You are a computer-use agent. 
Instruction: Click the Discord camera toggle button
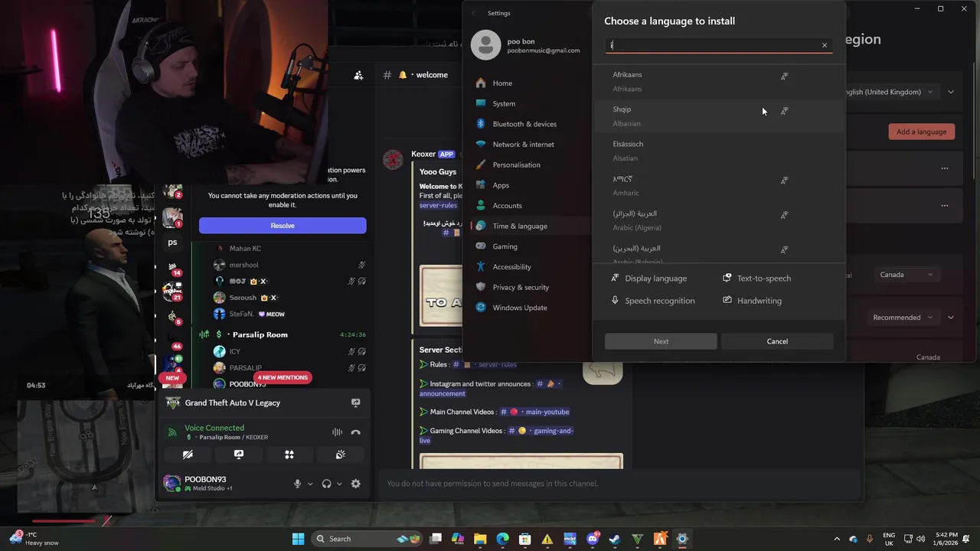[188, 455]
